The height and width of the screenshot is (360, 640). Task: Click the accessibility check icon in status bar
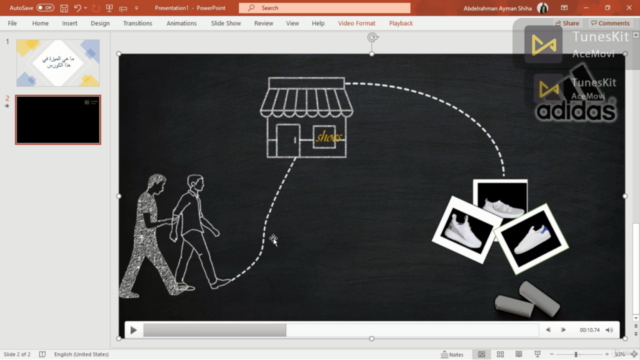point(42,354)
